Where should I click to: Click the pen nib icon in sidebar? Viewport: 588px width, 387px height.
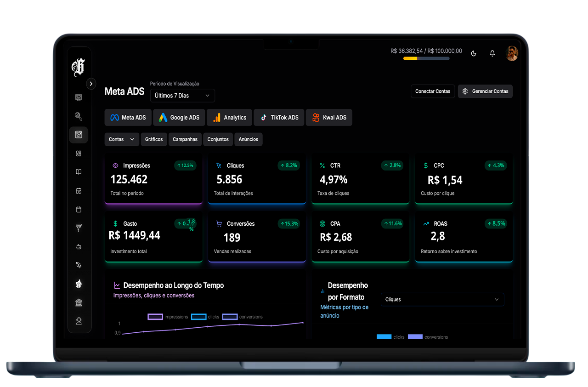click(x=79, y=265)
